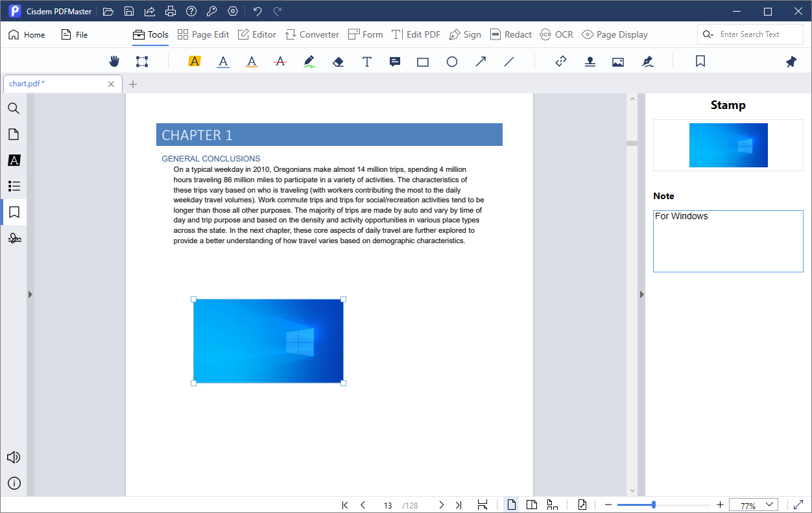The height and width of the screenshot is (513, 812).
Task: Close the chart.pdf tab
Action: coord(111,84)
